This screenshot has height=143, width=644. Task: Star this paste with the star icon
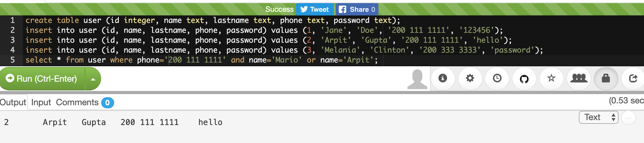(551, 78)
